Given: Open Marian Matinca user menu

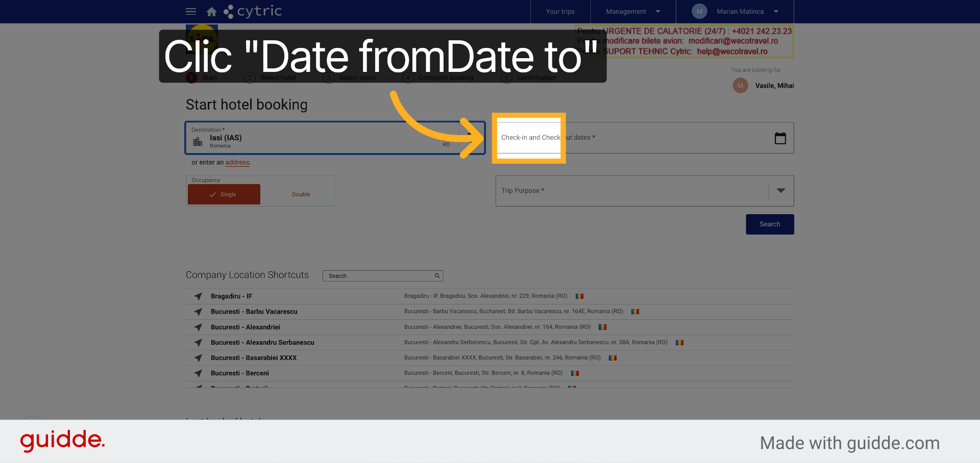Looking at the screenshot, I should pos(735,11).
